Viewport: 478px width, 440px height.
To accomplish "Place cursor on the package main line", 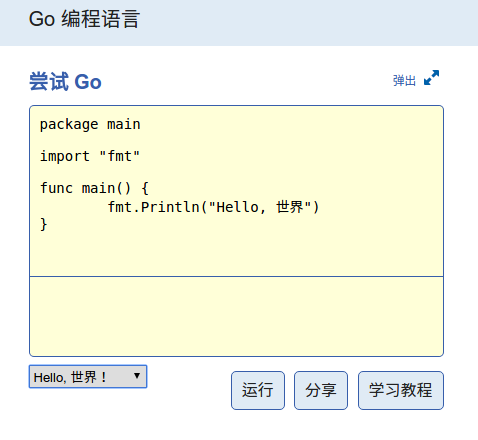I will pyautogui.click(x=90, y=125).
